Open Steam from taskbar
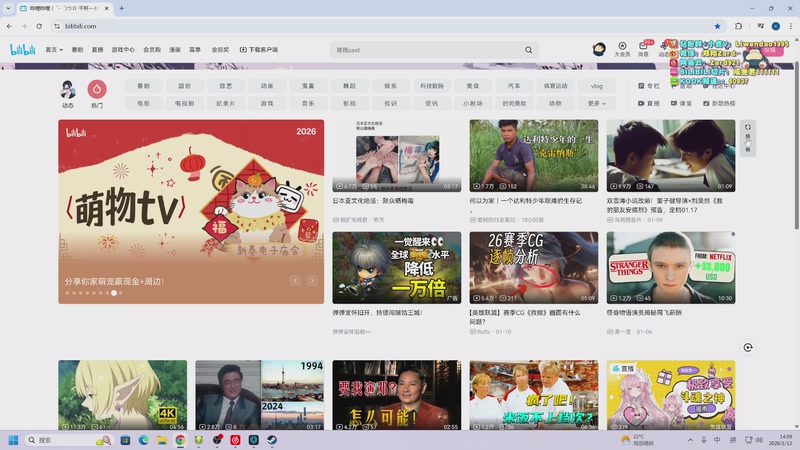 272,440
